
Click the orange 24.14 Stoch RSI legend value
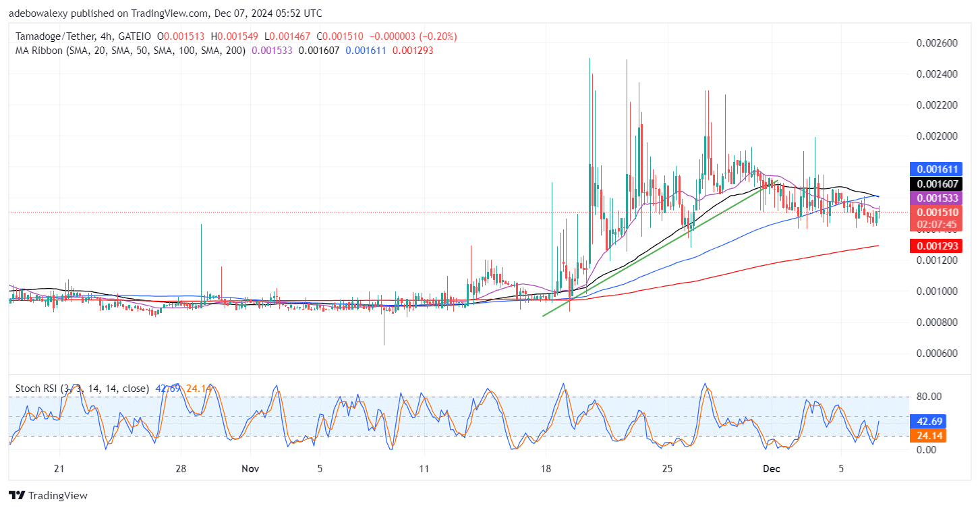click(199, 389)
